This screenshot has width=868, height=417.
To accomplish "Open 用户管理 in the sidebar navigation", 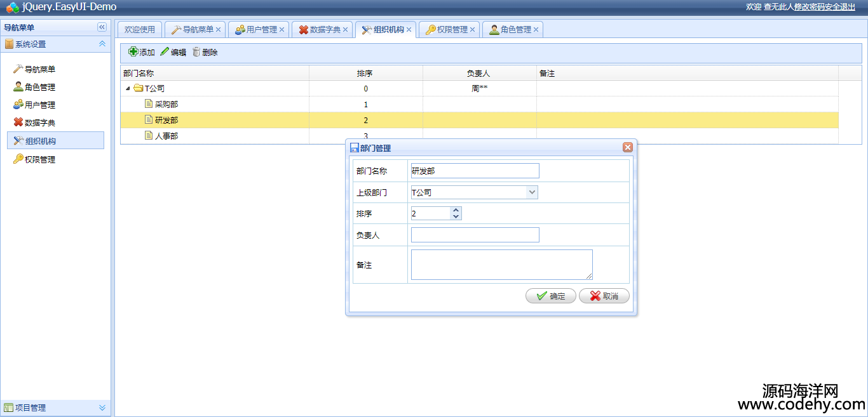I will tap(39, 105).
